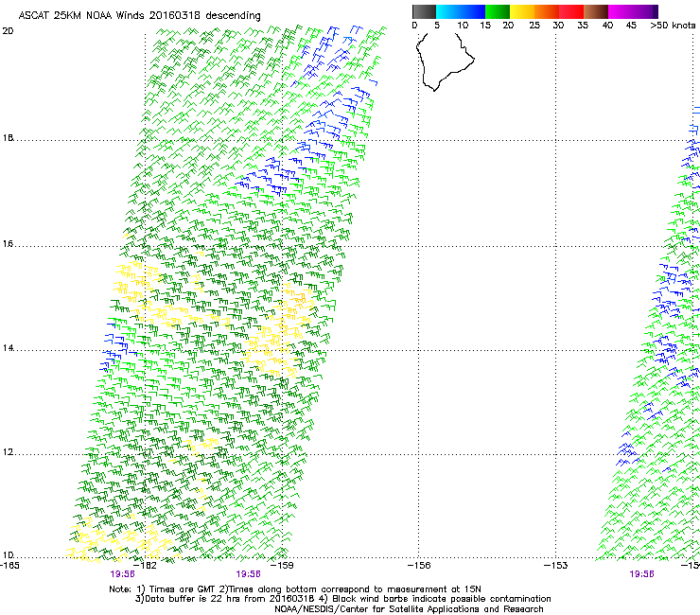This screenshot has height=615, width=700.
Task: Click legend tick label '35'
Action: pyautogui.click(x=583, y=26)
